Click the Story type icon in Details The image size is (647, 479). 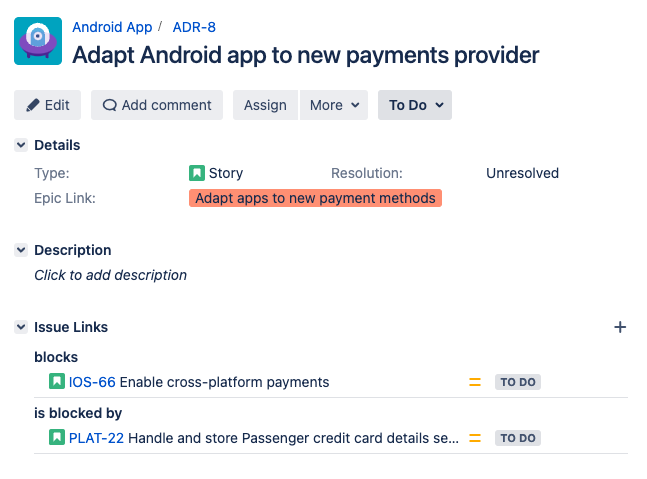click(197, 173)
